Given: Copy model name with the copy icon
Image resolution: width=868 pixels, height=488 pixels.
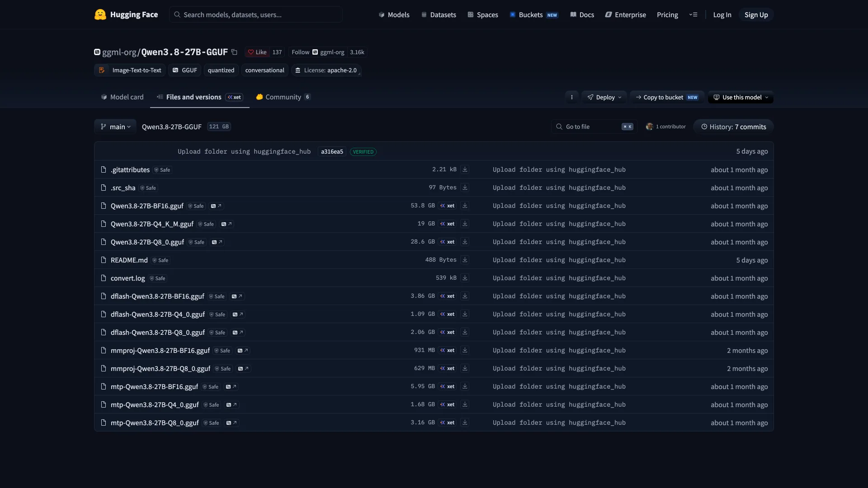Looking at the screenshot, I should point(234,52).
